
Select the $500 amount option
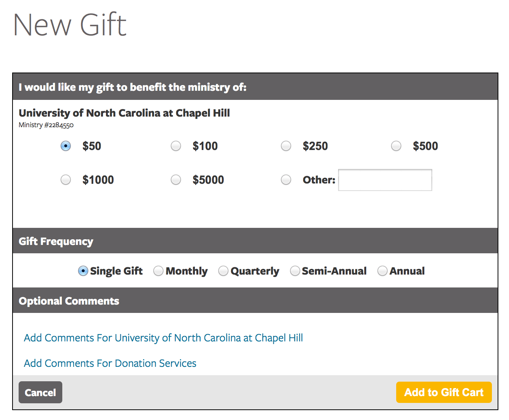[396, 146]
